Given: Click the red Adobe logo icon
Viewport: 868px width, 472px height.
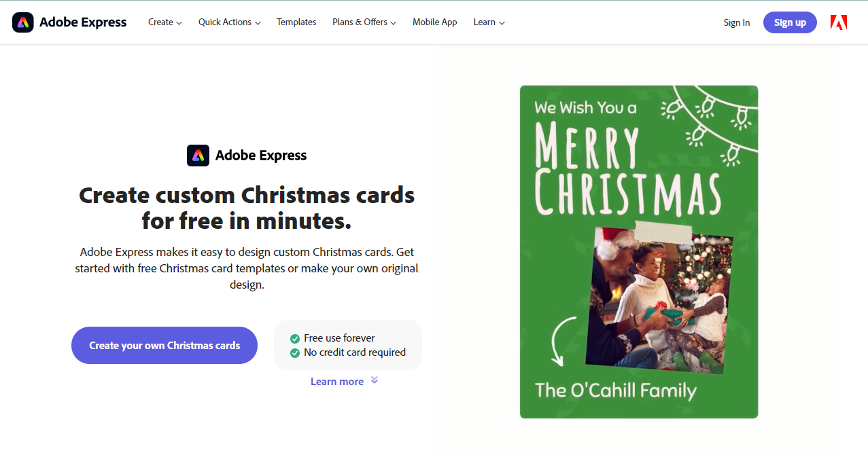Looking at the screenshot, I should [838, 22].
